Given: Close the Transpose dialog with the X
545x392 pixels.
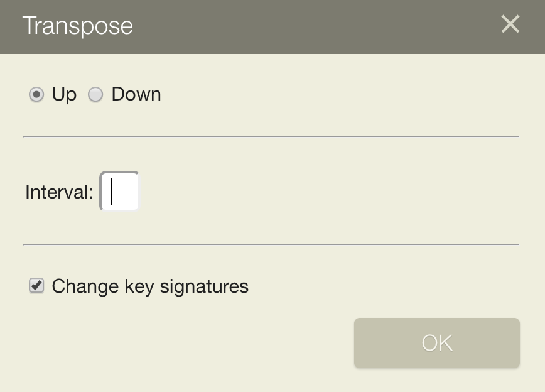Looking at the screenshot, I should (x=510, y=24).
